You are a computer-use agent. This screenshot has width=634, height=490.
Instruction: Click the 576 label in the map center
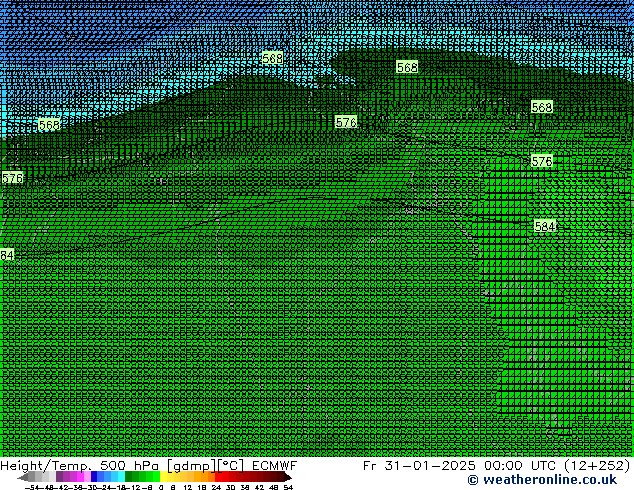(346, 122)
